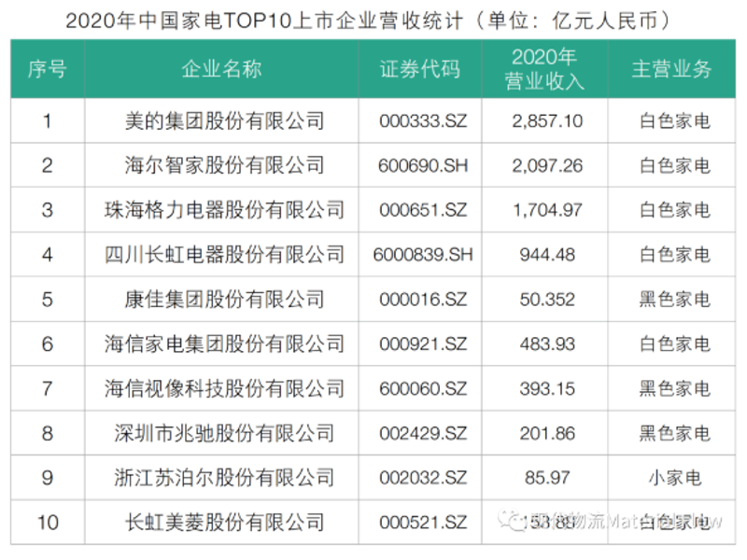
Task: Click rank number 2 in 序号 column
Action: pyautogui.click(x=48, y=166)
